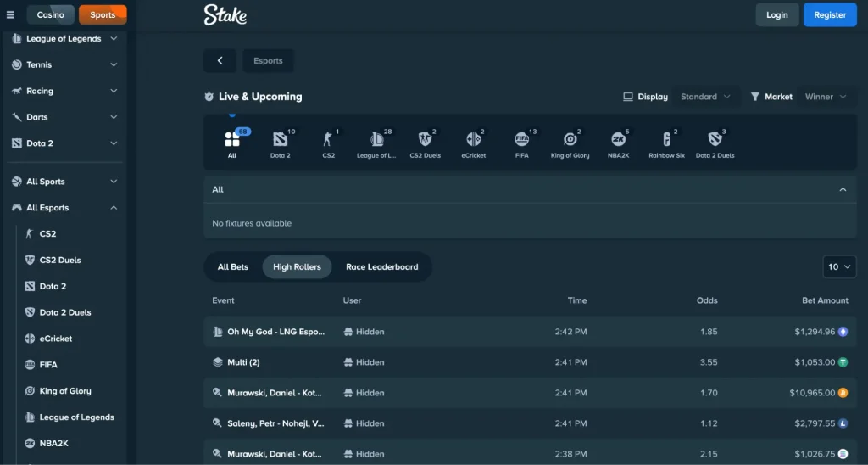Image resolution: width=868 pixels, height=465 pixels.
Task: Choose the FIFA category icon
Action: coord(521,140)
